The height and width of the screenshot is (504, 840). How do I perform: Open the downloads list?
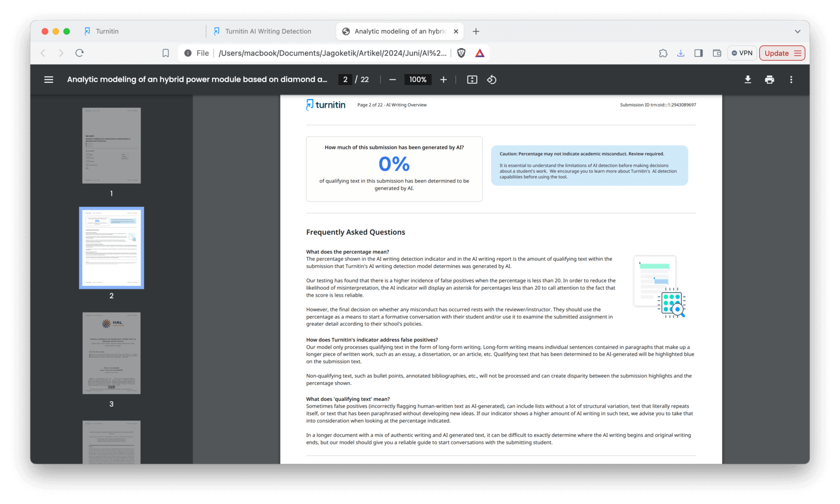680,53
